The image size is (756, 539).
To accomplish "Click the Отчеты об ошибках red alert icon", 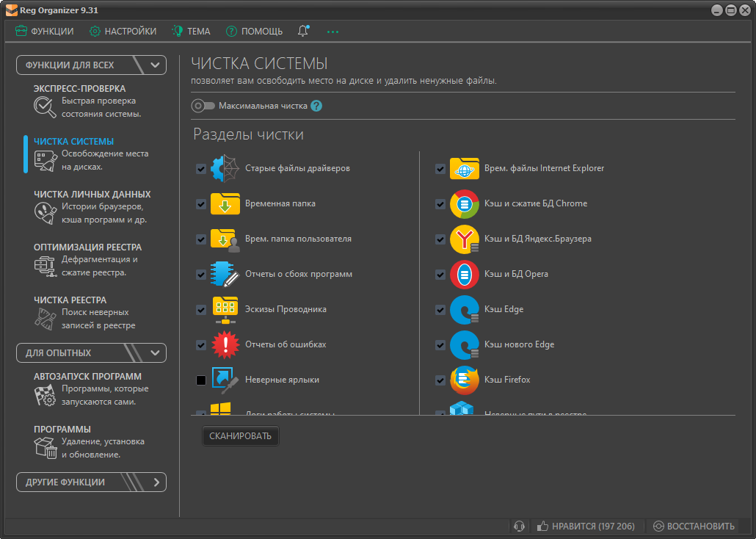I will [x=225, y=344].
